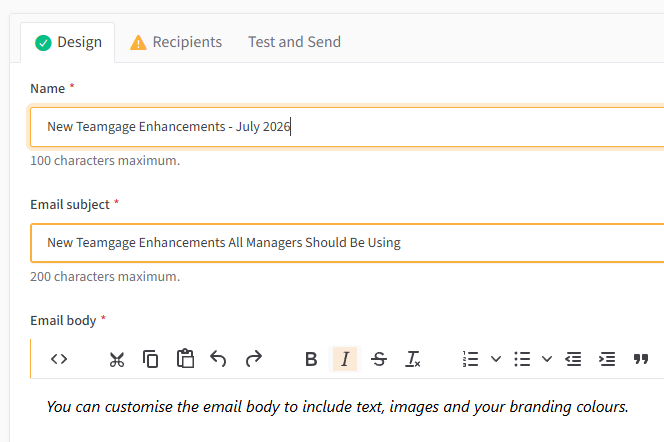Open the source code view icon

[59, 359]
